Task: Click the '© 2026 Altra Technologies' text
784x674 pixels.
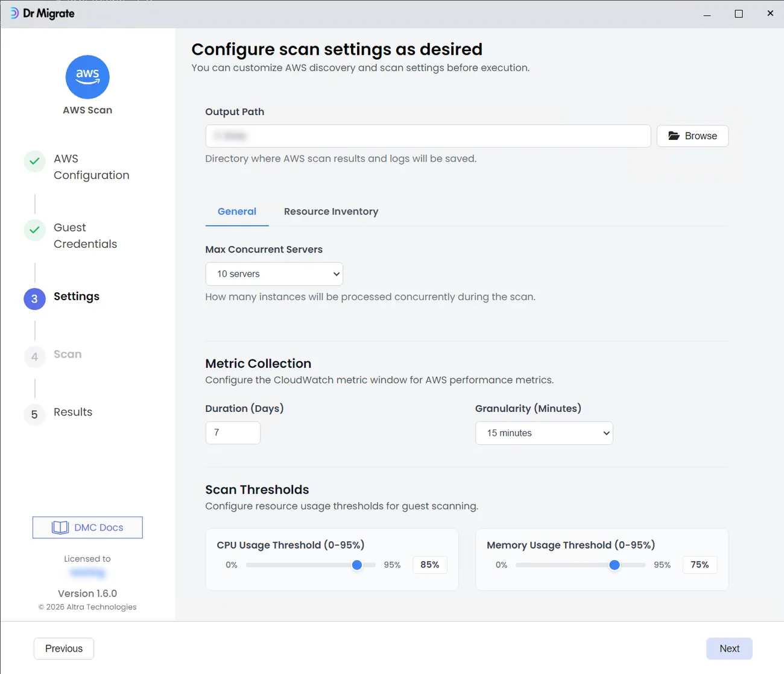Action: [x=87, y=607]
